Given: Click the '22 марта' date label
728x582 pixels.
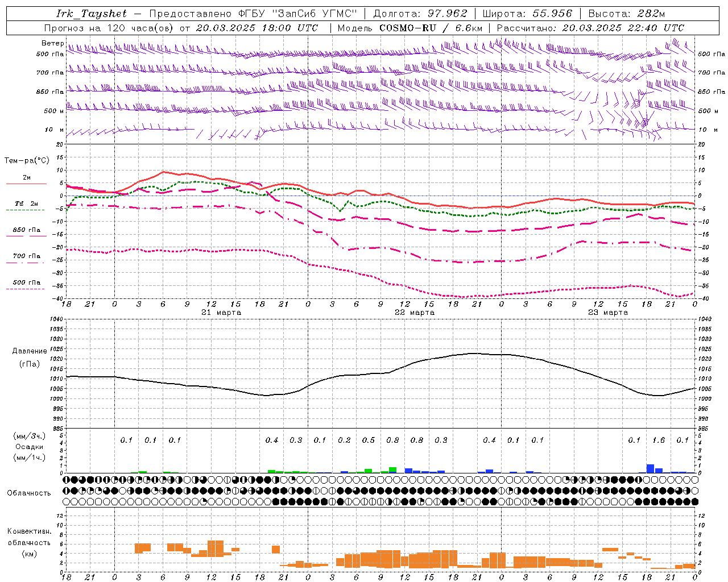Looking at the screenshot, I should 415,313.
